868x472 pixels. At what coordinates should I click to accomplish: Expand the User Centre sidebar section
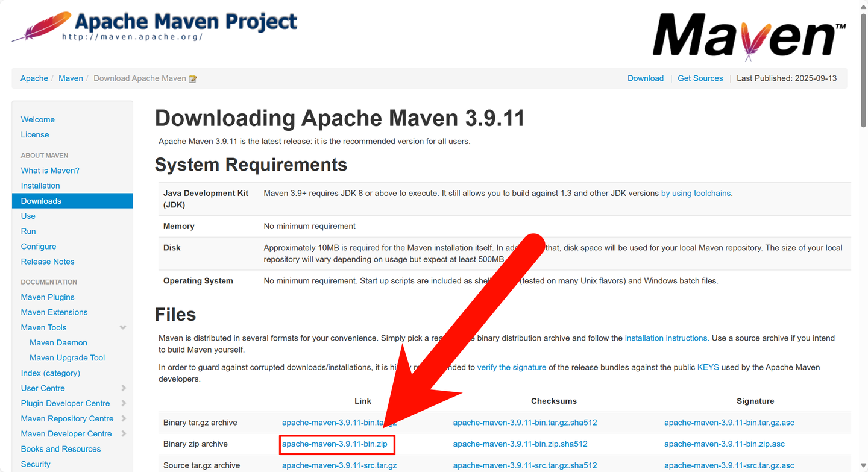[123, 388]
